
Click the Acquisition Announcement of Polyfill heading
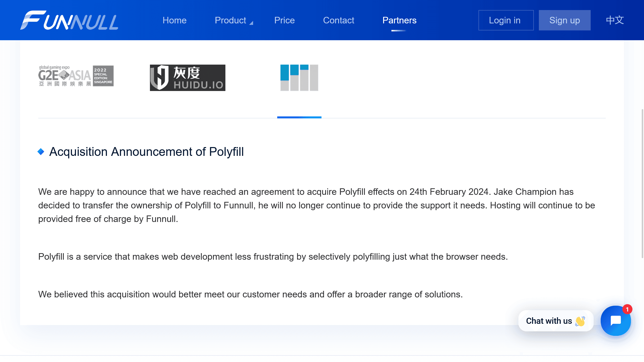point(146,152)
